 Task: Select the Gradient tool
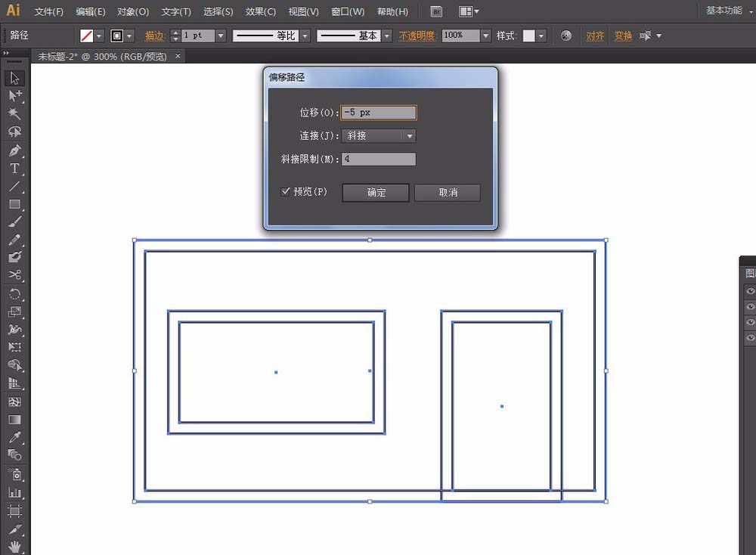coord(14,420)
